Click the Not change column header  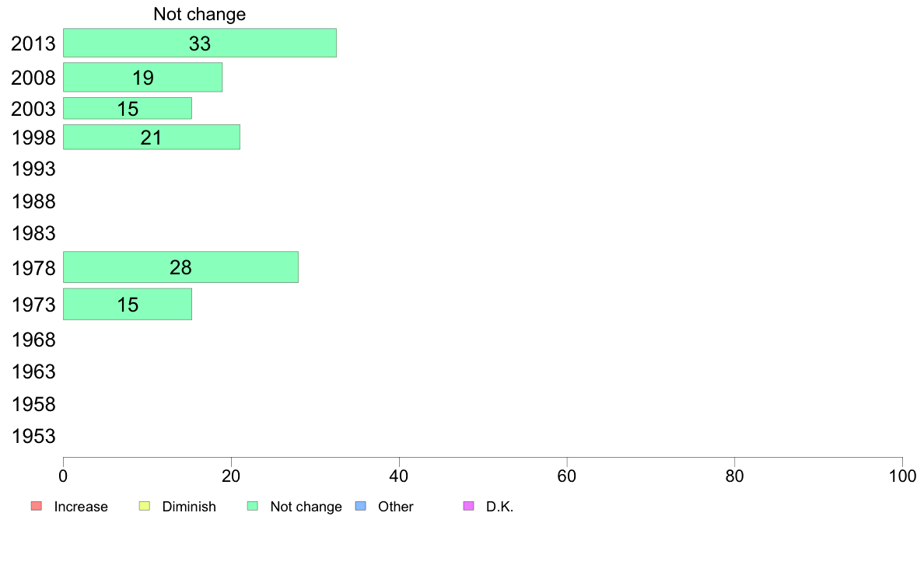click(x=200, y=14)
